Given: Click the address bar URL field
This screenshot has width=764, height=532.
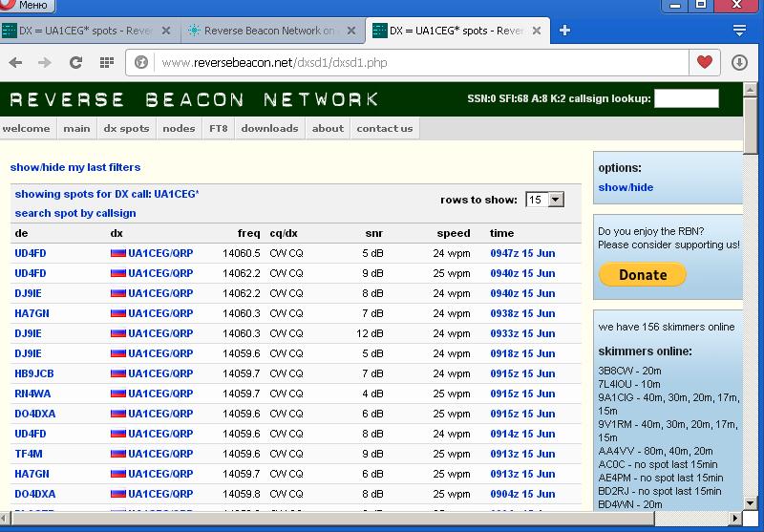Looking at the screenshot, I should point(421,63).
